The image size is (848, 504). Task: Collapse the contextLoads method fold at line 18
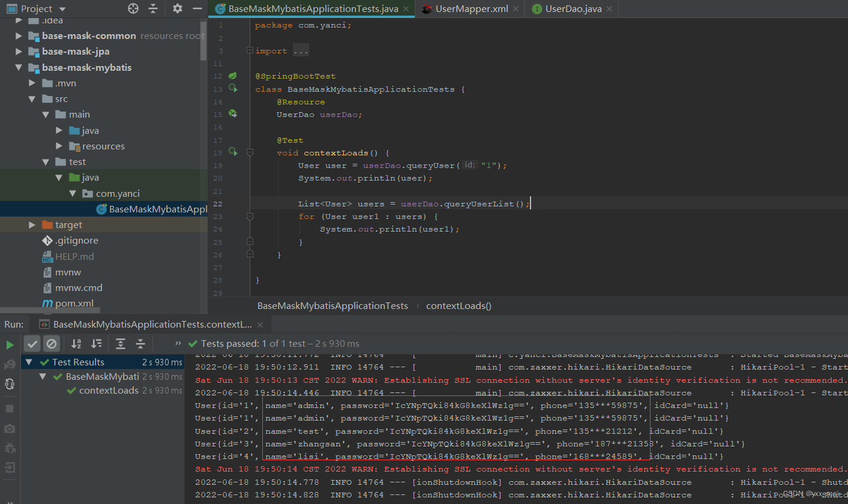tap(250, 153)
